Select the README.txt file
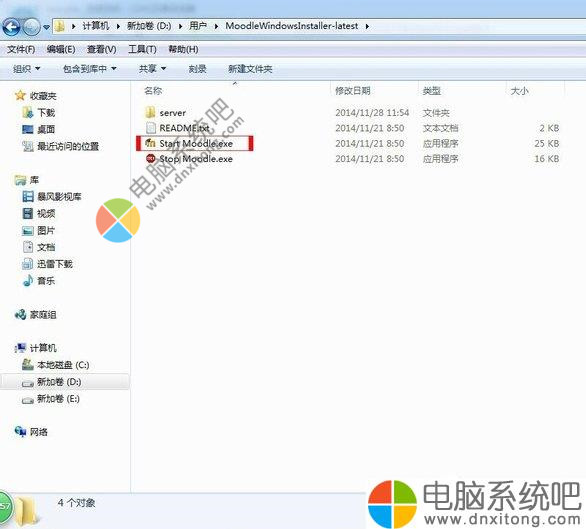This screenshot has height=529, width=586. (x=178, y=128)
